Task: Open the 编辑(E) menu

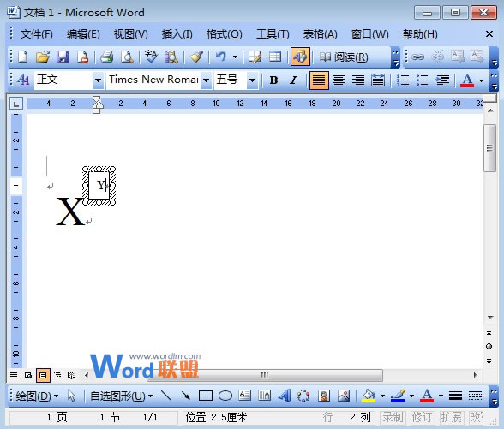Action: 83,33
